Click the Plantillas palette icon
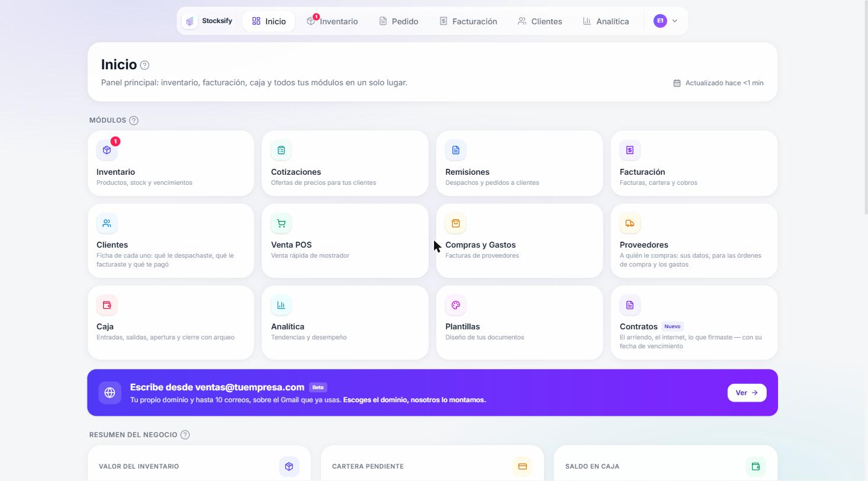 click(x=455, y=305)
